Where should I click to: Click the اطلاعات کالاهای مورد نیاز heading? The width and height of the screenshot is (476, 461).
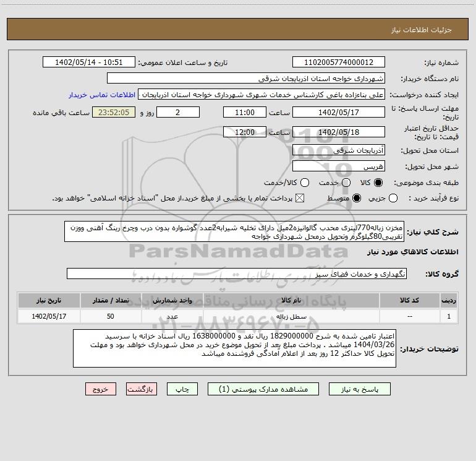coord(413,252)
